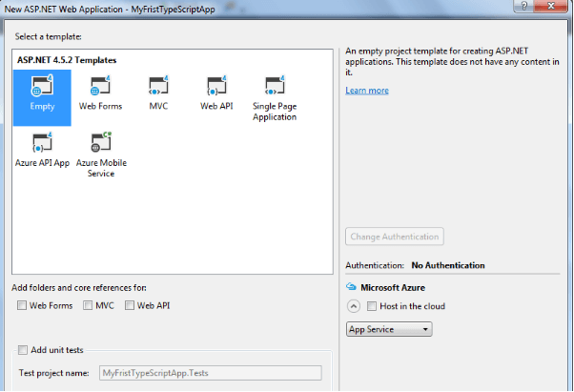Screen dimensions: 574x392
Task: Click the Microsoft Azure heading text
Action: click(393, 288)
